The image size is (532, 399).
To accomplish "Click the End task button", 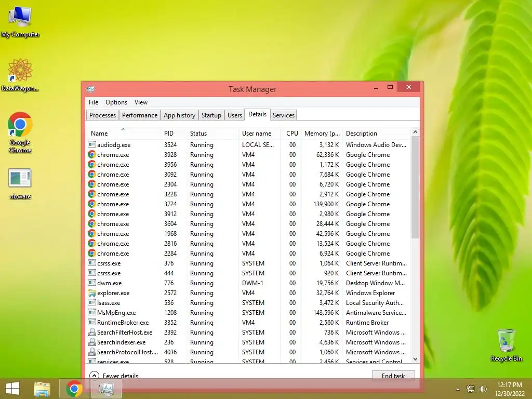I will (393, 376).
